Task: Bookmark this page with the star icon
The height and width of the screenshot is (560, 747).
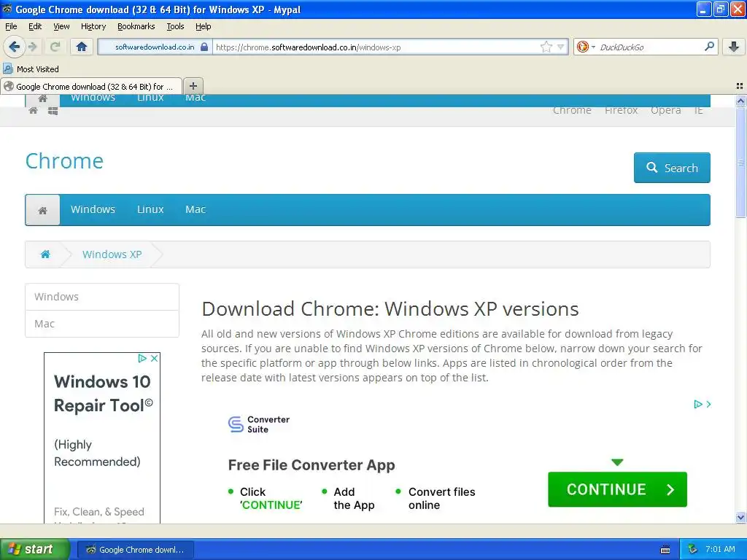Action: tap(546, 47)
